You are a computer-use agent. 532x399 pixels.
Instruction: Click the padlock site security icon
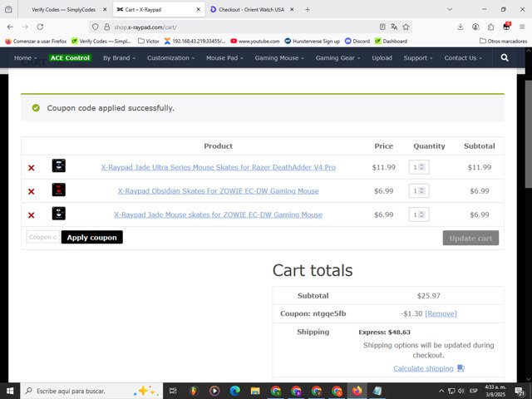pos(107,27)
